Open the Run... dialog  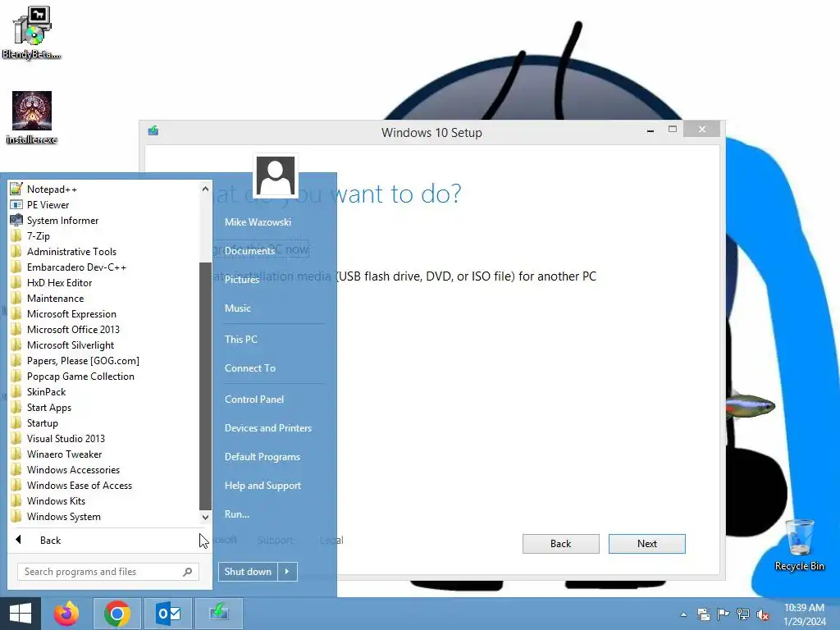[x=237, y=514]
